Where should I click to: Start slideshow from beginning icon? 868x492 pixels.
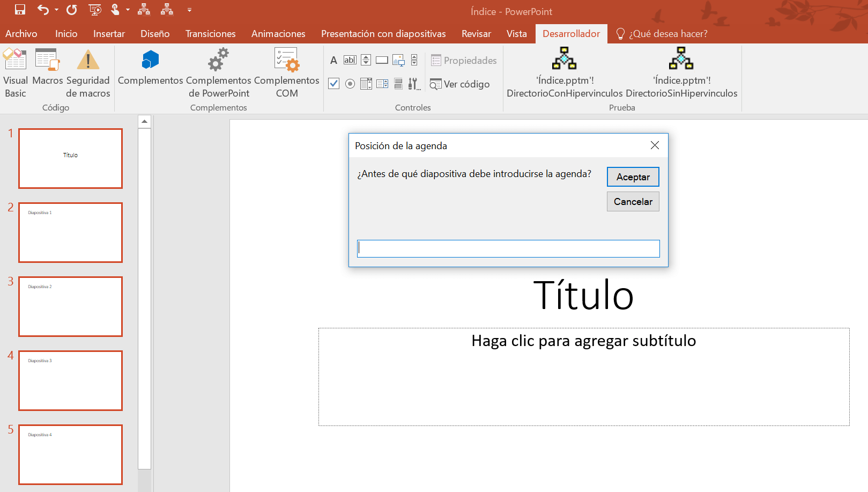point(95,10)
